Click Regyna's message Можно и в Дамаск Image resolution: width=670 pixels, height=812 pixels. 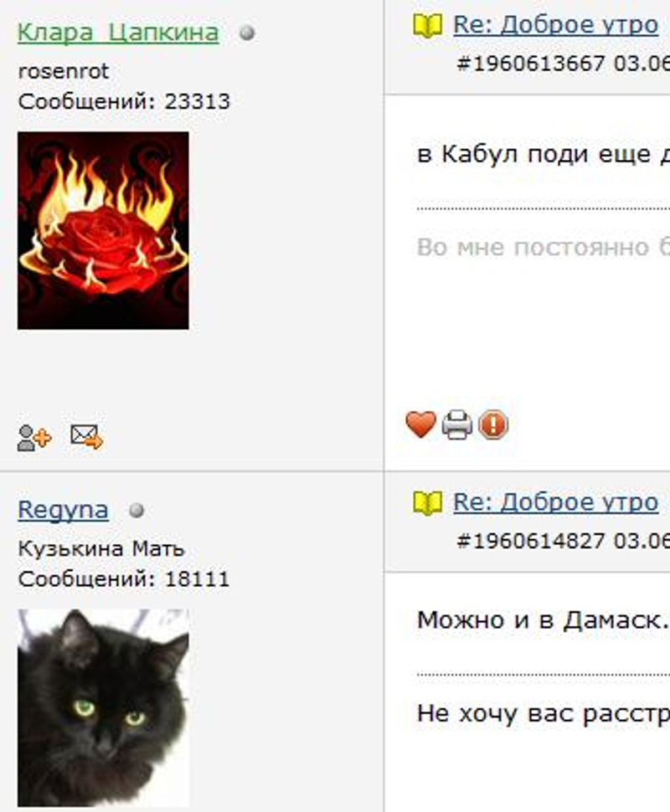tap(543, 619)
